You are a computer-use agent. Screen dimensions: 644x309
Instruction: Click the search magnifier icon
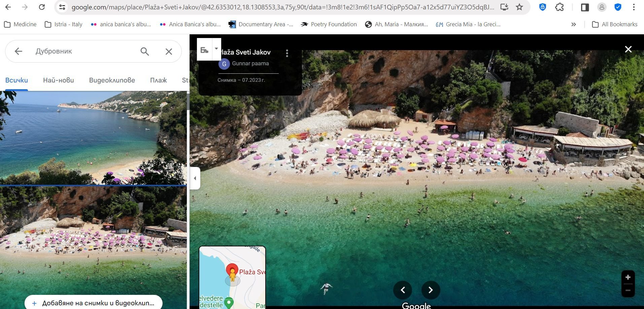(145, 52)
